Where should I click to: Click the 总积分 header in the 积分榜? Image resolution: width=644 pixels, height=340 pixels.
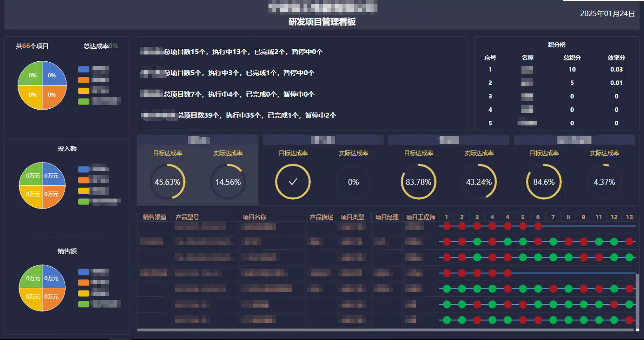click(572, 58)
